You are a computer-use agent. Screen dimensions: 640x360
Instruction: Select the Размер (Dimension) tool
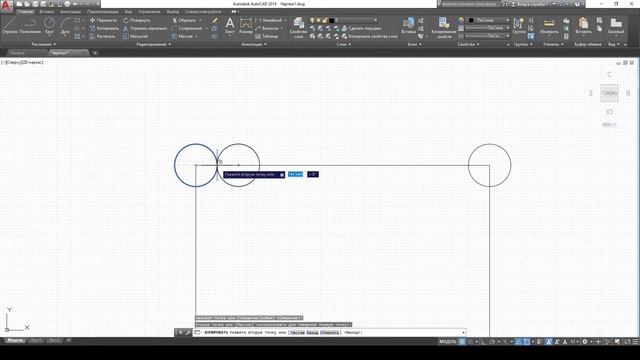pyautogui.click(x=246, y=25)
